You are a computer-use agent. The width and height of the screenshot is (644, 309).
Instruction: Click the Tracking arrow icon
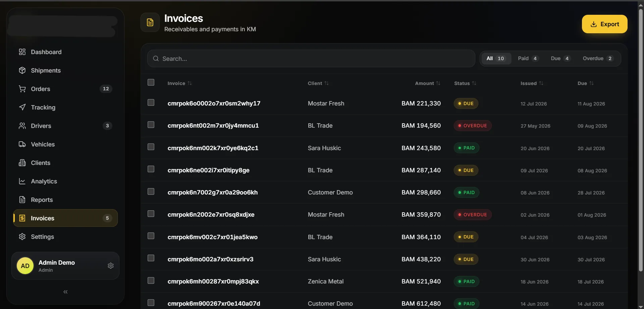(x=22, y=107)
